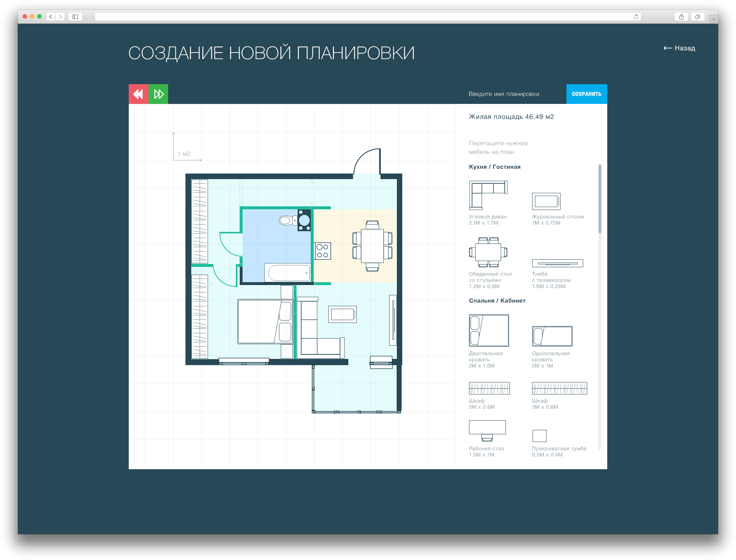Choose the 3M x 0.6M wardrobe icon

[x=559, y=388]
